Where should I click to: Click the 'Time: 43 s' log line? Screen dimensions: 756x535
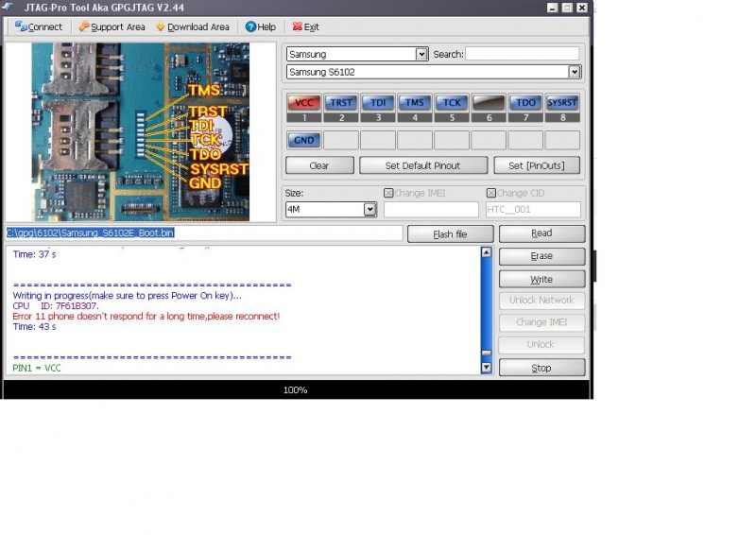(x=34, y=327)
